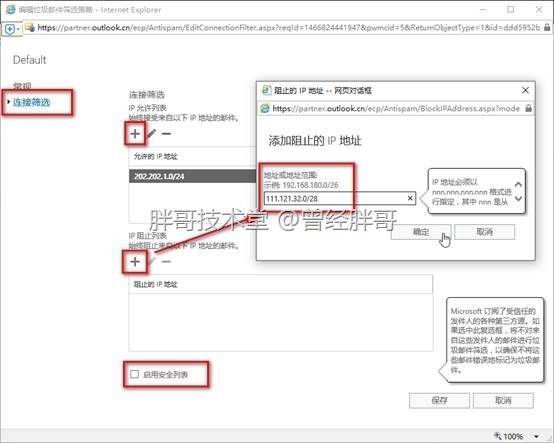
Task: Click the 保存 button at the bottom
Action: point(440,400)
